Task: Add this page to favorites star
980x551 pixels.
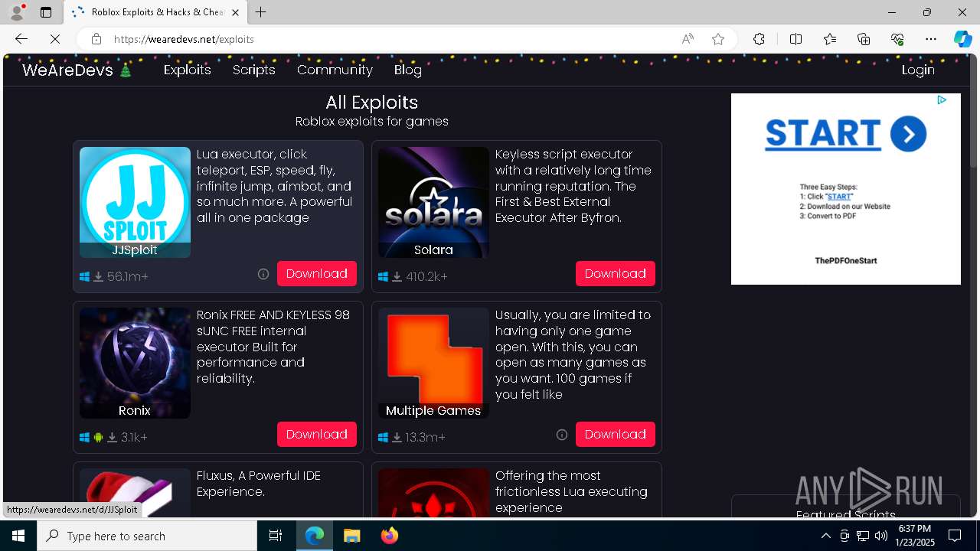Action: click(718, 39)
